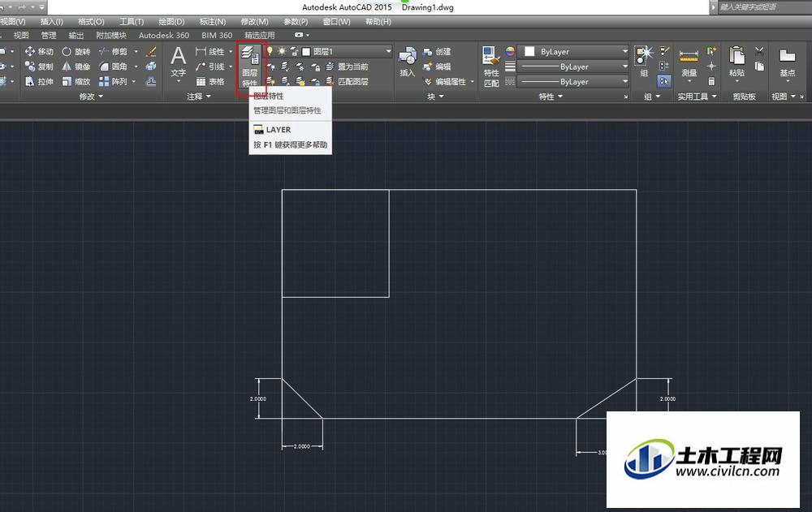Click the Cut scissors icon in clipboard panel
This screenshot has height=512, width=812.
pyautogui.click(x=759, y=51)
